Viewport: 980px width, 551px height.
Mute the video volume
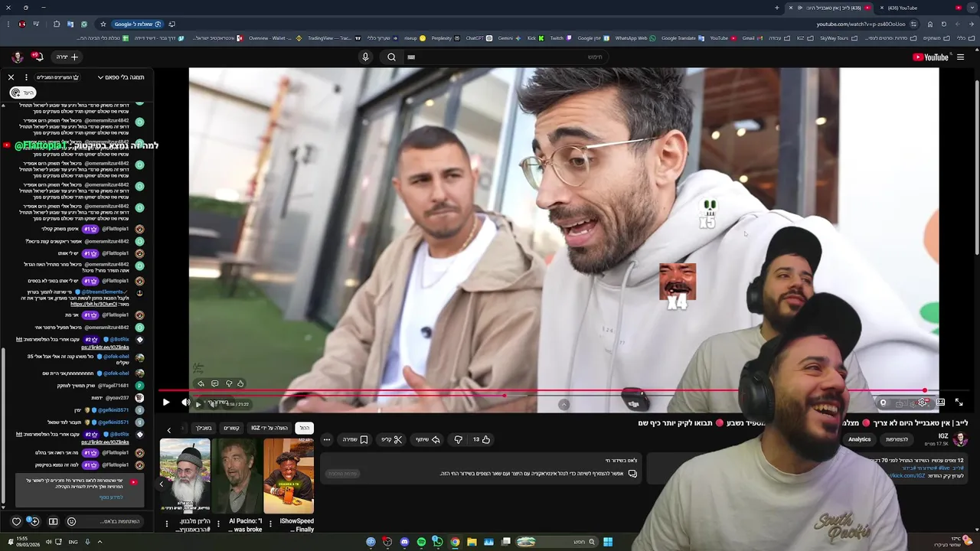185,403
